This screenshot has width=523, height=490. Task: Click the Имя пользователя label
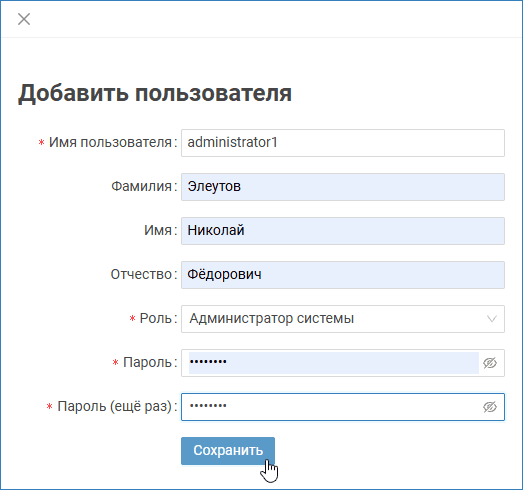(110, 142)
